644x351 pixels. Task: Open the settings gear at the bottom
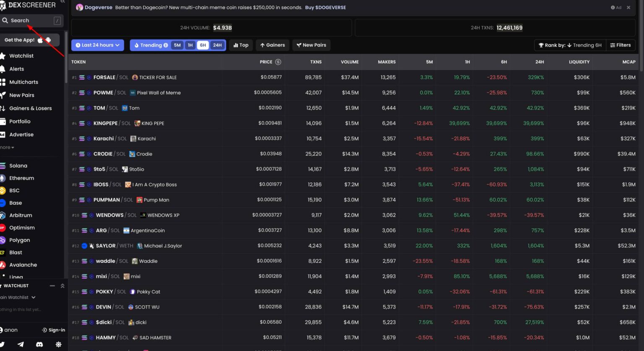click(59, 344)
